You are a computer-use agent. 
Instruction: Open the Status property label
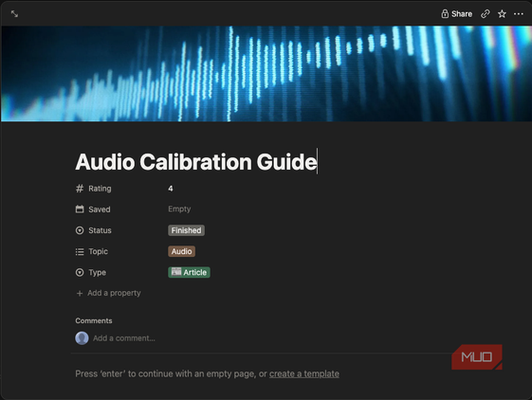coord(100,230)
